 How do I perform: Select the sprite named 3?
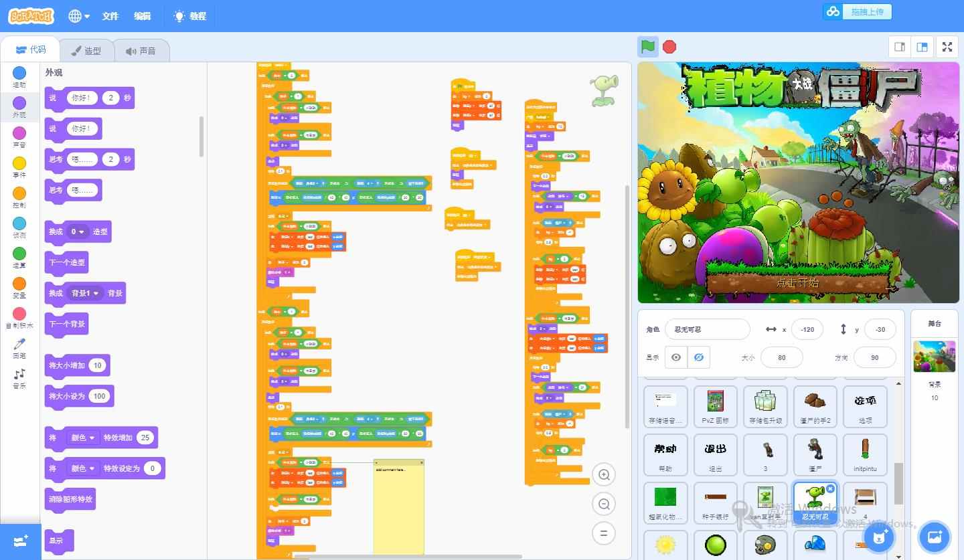click(x=765, y=455)
